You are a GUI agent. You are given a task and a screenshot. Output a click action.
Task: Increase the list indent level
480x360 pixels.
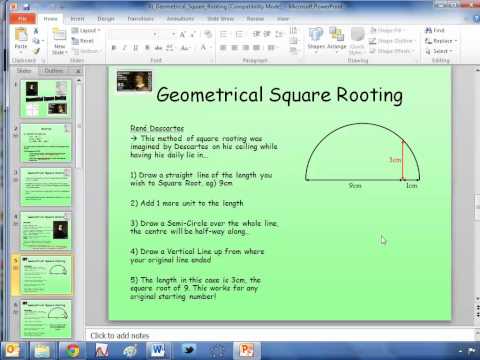tap(267, 34)
